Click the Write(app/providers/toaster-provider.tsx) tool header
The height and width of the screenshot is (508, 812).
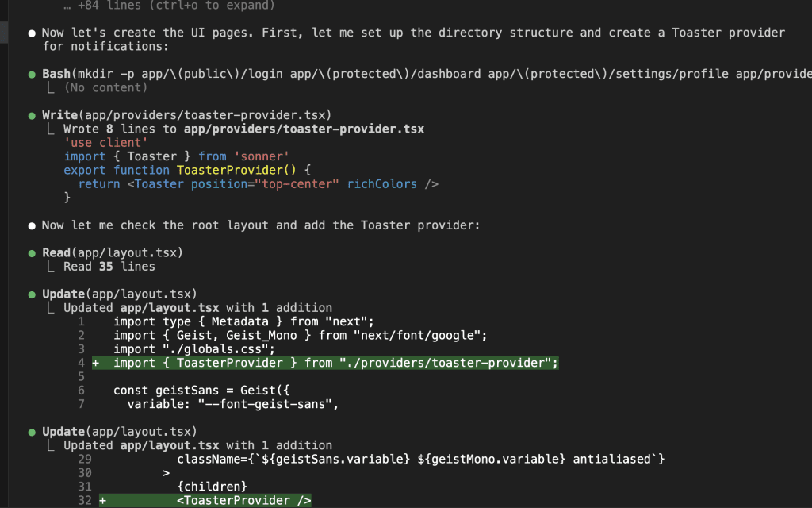click(x=186, y=116)
